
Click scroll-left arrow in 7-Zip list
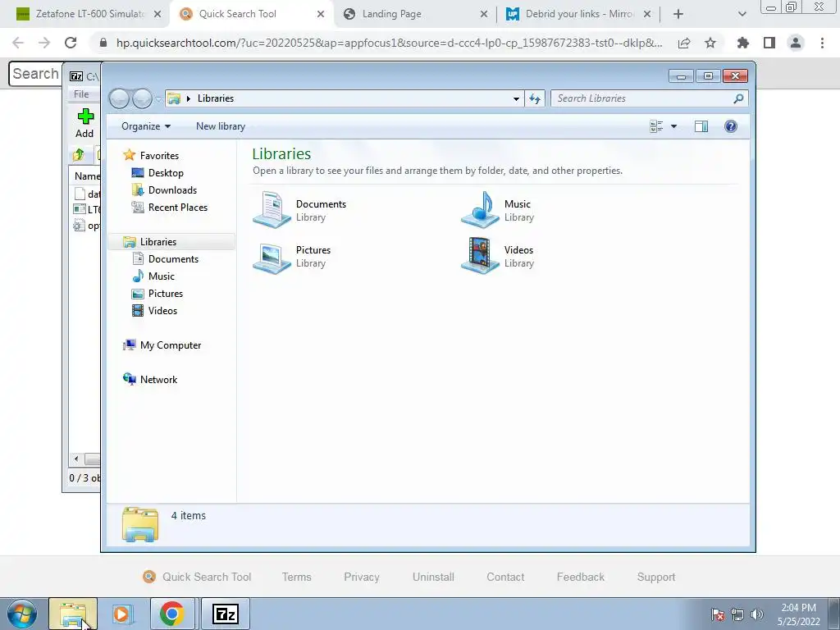click(x=76, y=459)
